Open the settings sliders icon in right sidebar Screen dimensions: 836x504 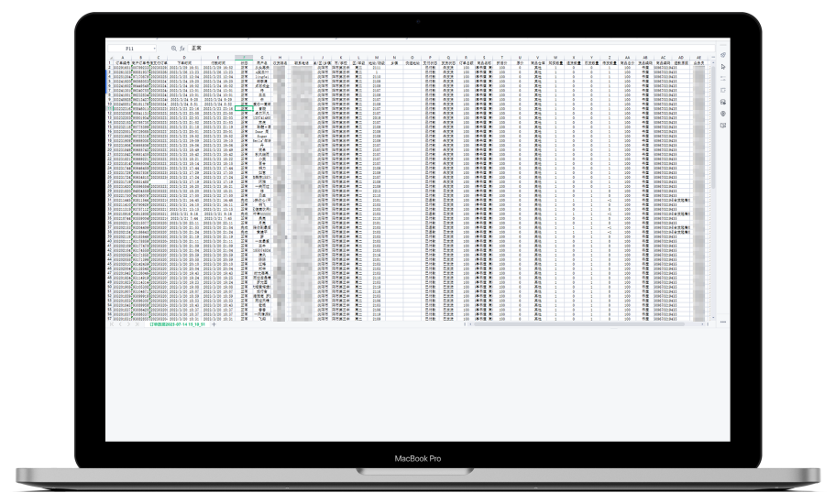[723, 78]
